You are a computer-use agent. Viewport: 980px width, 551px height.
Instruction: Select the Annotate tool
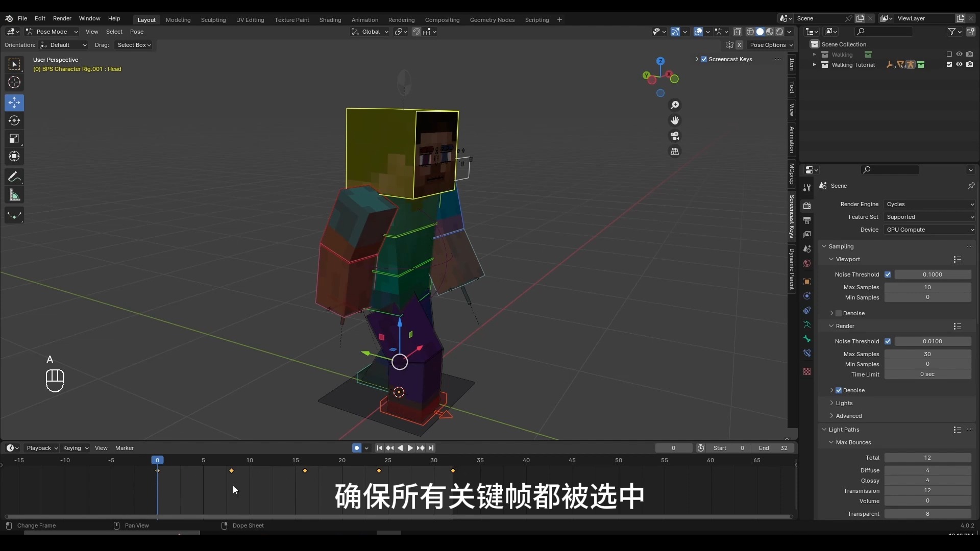point(14,177)
